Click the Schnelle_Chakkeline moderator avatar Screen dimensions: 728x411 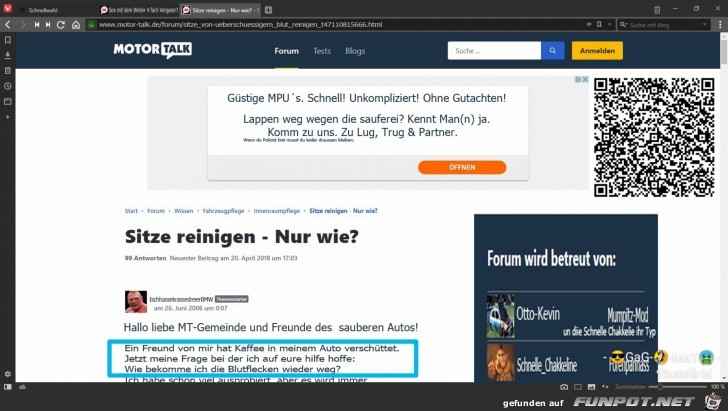[x=500, y=362]
